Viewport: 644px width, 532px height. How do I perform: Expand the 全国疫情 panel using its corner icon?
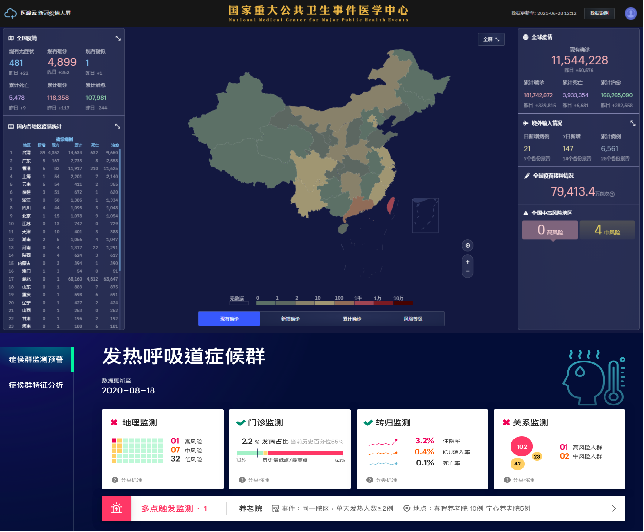118,38
